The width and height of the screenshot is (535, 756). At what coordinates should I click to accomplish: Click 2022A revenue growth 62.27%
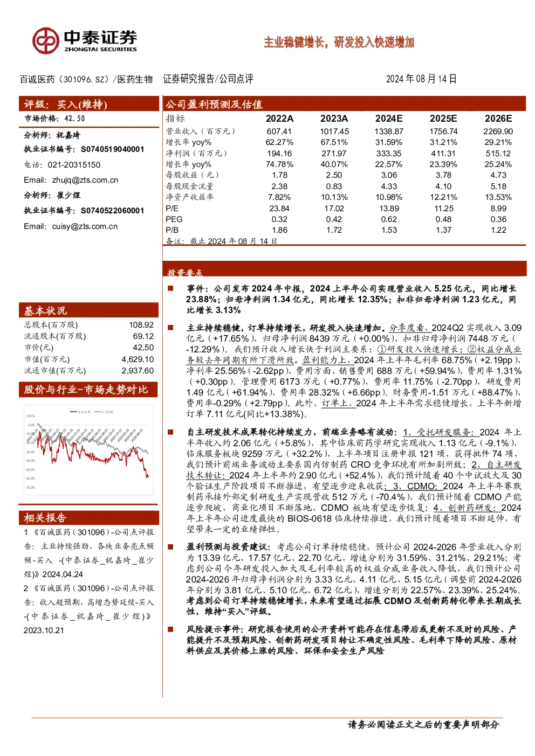click(279, 142)
